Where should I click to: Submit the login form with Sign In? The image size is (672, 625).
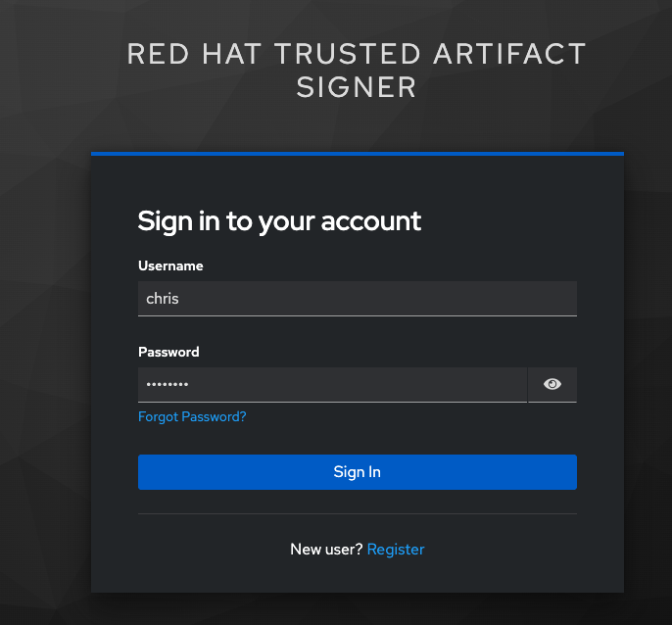click(x=357, y=472)
